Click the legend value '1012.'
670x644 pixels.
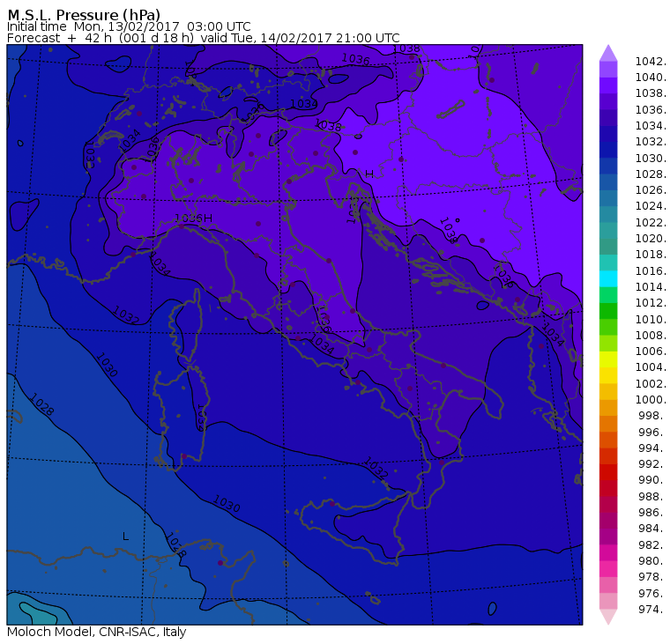[651, 303]
